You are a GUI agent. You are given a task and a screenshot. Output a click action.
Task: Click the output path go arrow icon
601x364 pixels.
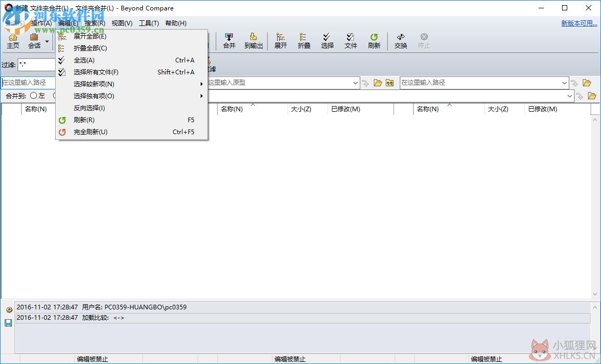(x=580, y=96)
